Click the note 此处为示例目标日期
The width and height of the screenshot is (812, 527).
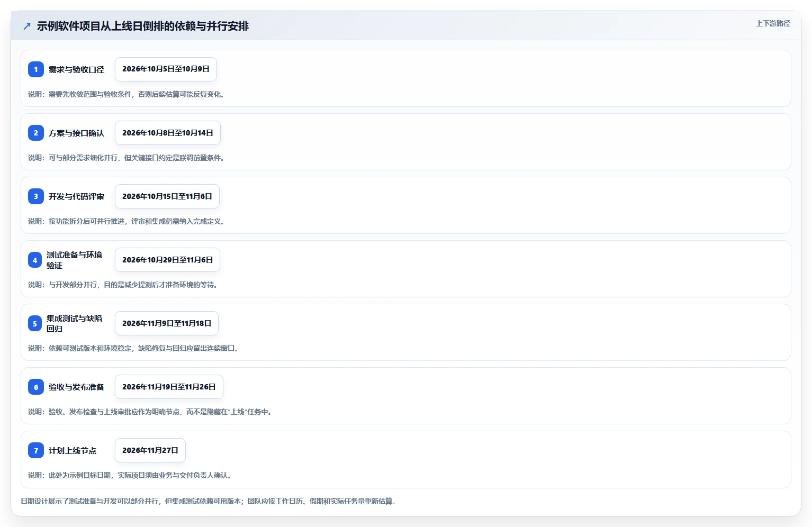coord(130,475)
